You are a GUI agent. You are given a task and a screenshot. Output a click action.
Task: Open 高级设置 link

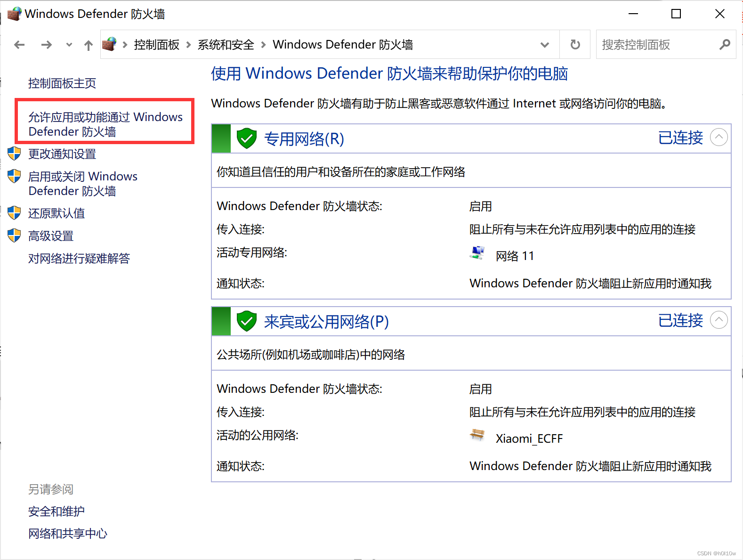coord(51,236)
